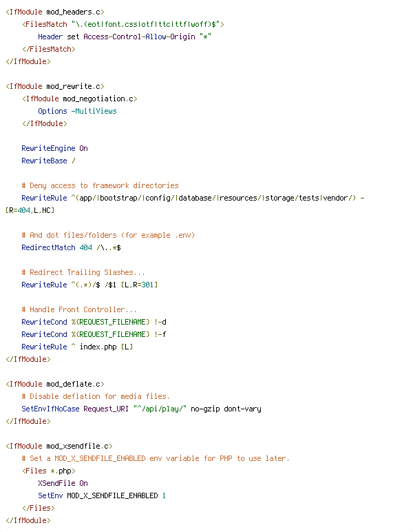Click the opening IfModule mod_headers.c tag
This screenshot has width=413, height=532.
click(x=55, y=12)
